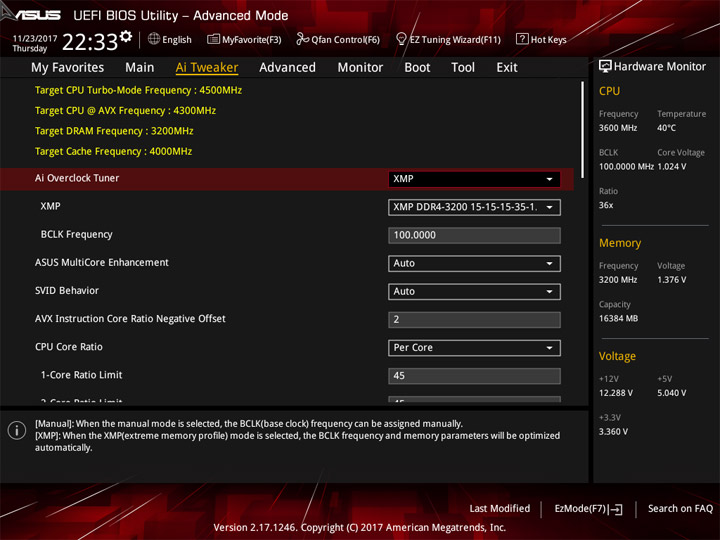Switch to EzMode(F7)
The width and height of the screenshot is (720, 540).
(588, 509)
